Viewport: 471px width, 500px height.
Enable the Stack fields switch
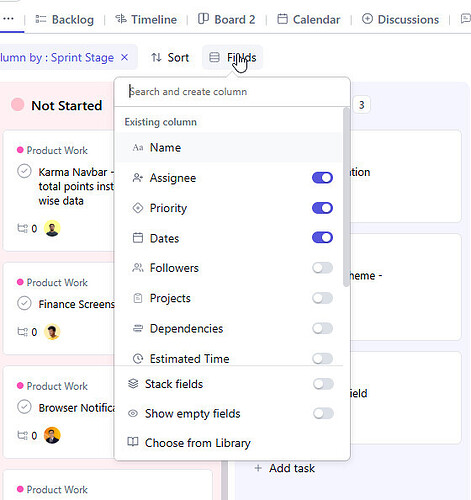[323, 384]
